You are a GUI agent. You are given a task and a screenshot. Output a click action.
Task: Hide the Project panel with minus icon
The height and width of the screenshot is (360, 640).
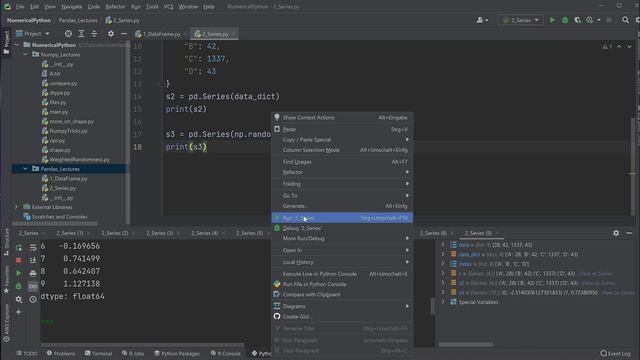pyautogui.click(x=124, y=33)
